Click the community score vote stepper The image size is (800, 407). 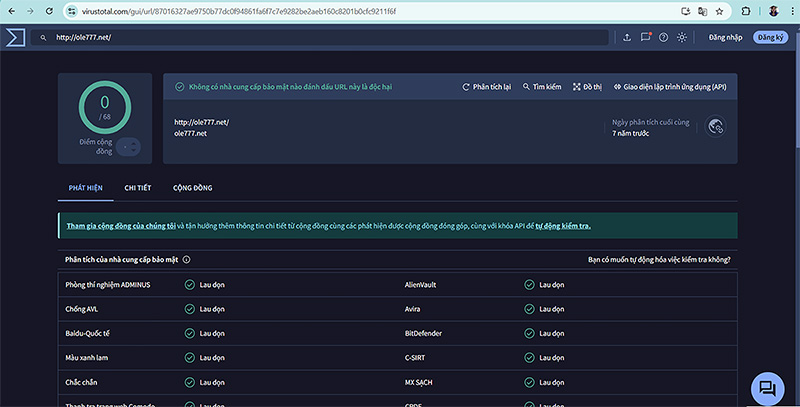128,147
